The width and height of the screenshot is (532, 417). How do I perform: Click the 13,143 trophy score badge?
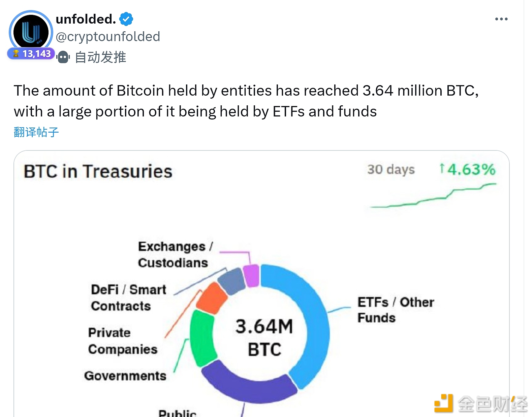click(x=31, y=54)
